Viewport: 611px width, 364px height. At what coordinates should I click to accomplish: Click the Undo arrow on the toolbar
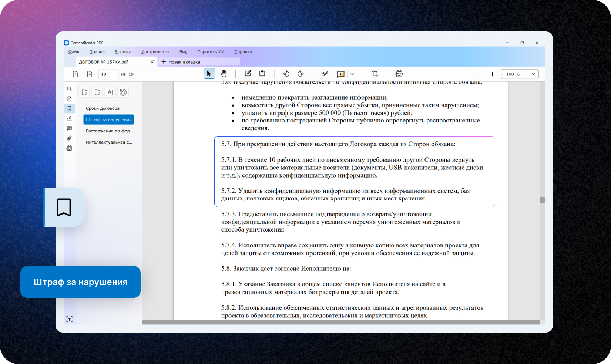(286, 74)
